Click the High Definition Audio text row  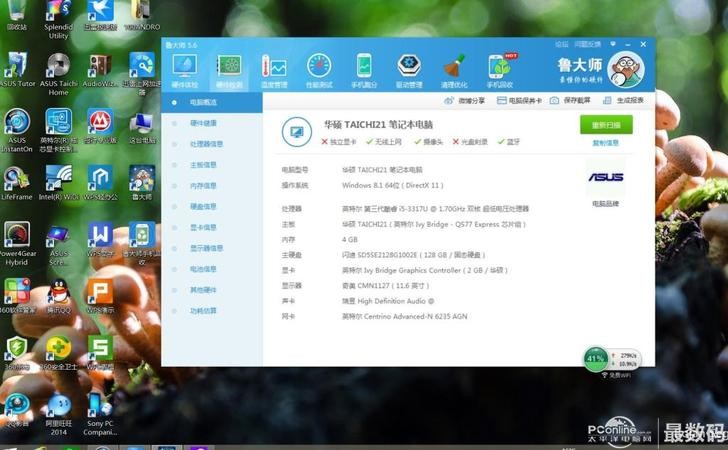tap(388, 301)
